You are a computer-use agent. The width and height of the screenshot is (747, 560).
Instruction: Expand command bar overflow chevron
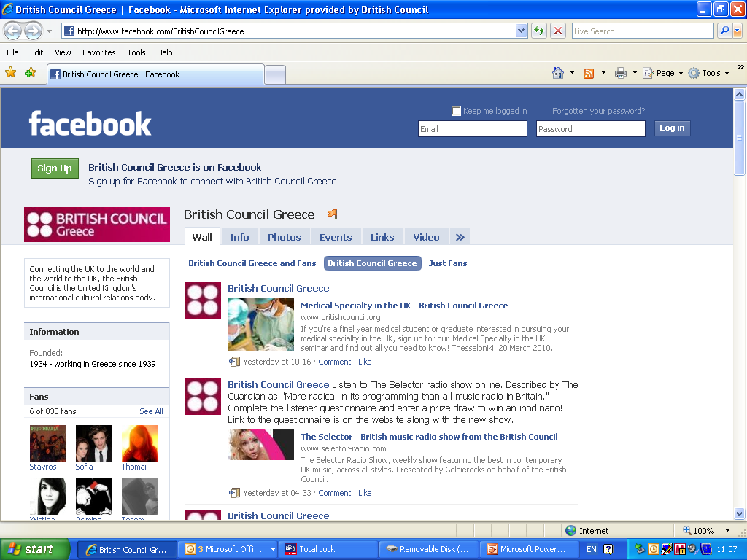coord(741,66)
